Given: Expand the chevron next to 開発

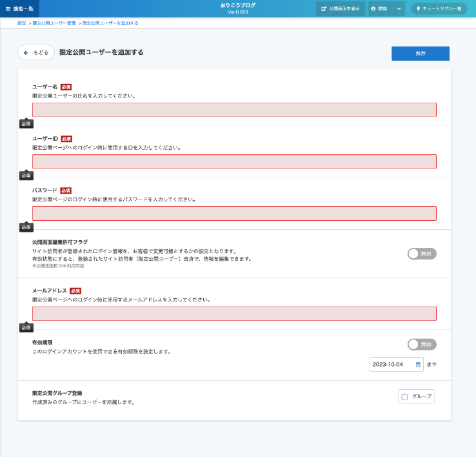Looking at the screenshot, I should coord(399,9).
